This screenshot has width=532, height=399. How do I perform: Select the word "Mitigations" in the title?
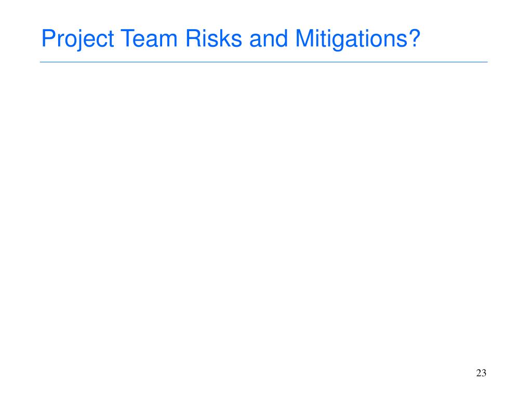[351, 39]
